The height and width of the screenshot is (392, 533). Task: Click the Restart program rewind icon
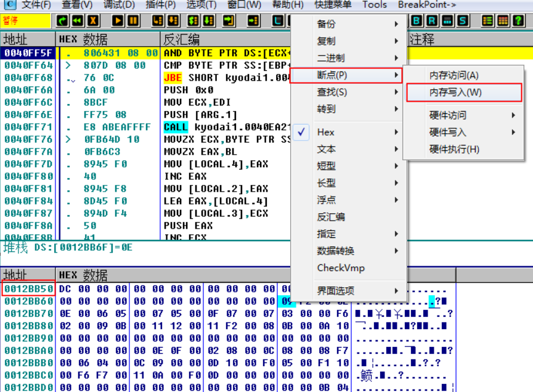78,21
